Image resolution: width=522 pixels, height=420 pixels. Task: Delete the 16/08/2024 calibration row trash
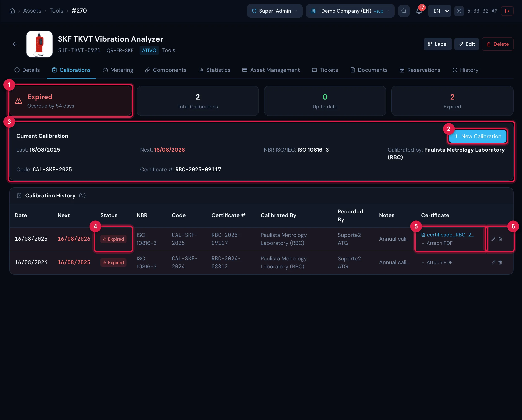(x=500, y=262)
